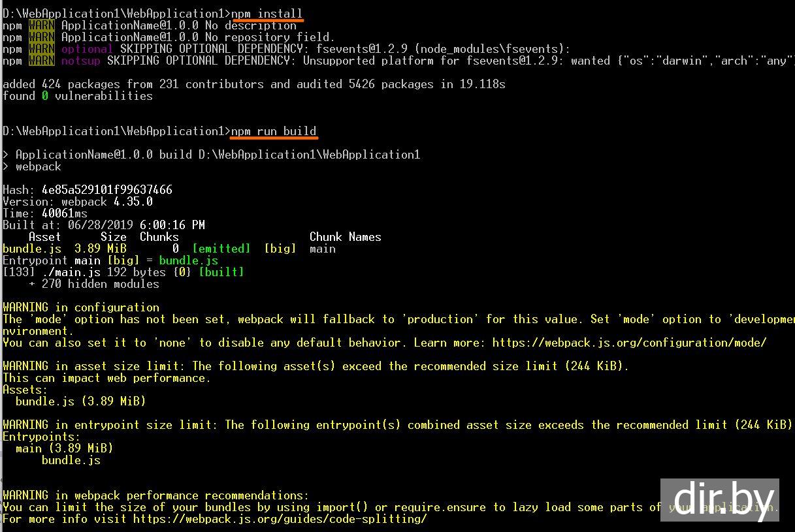Click the underlined 'npm install' command
Image resolution: width=795 pixels, height=532 pixels.
click(x=267, y=14)
